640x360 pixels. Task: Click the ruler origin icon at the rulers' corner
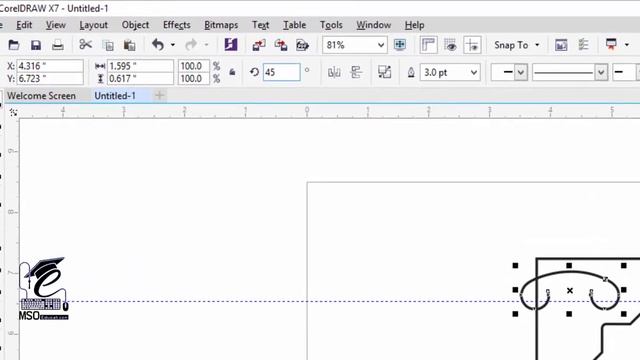click(x=13, y=112)
